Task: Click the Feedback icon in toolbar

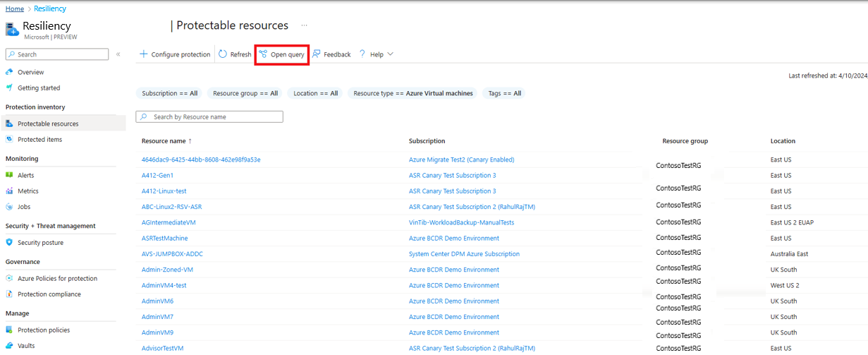Action: pos(317,54)
